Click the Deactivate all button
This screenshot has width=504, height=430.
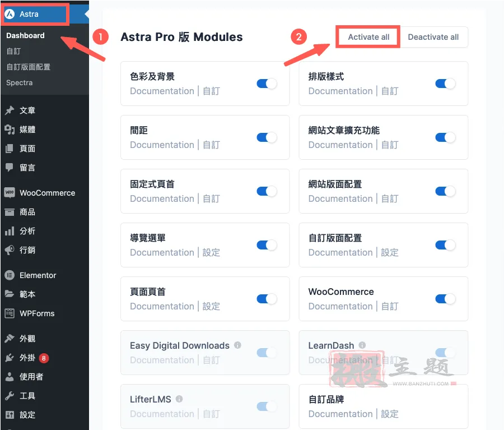pos(433,37)
